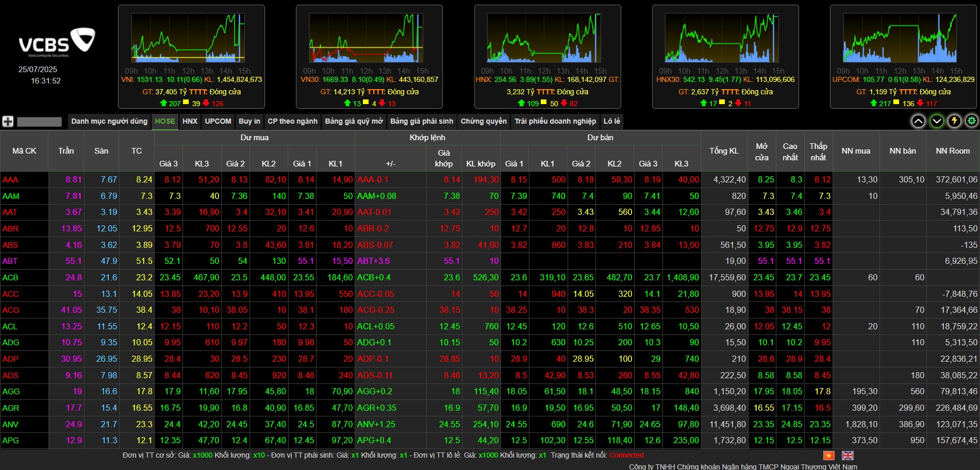Select stock code ANV
Image resolution: width=980 pixels, height=470 pixels.
coord(10,425)
